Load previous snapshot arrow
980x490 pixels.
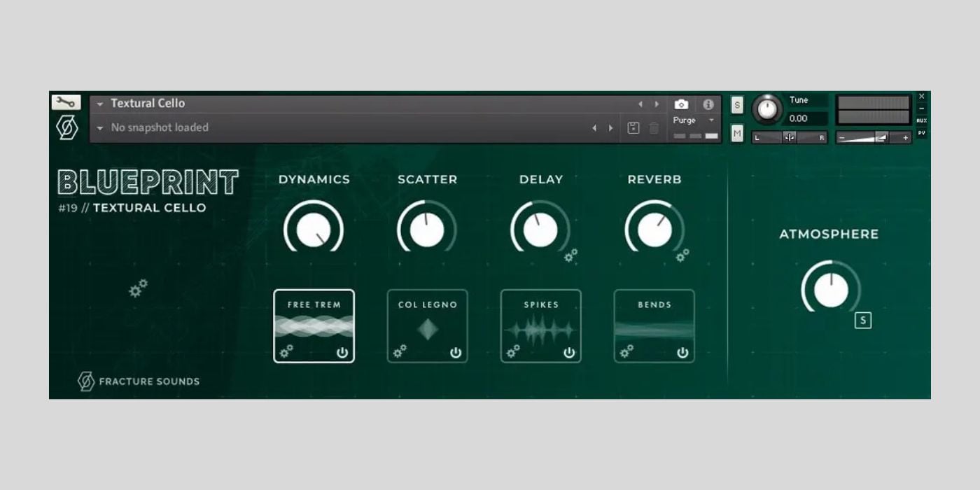point(594,128)
